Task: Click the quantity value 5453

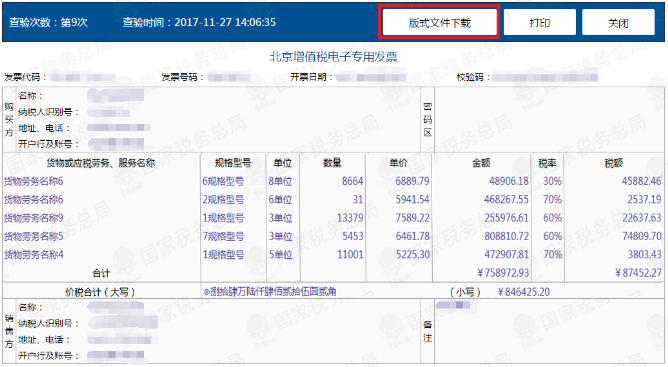Action: [x=353, y=237]
